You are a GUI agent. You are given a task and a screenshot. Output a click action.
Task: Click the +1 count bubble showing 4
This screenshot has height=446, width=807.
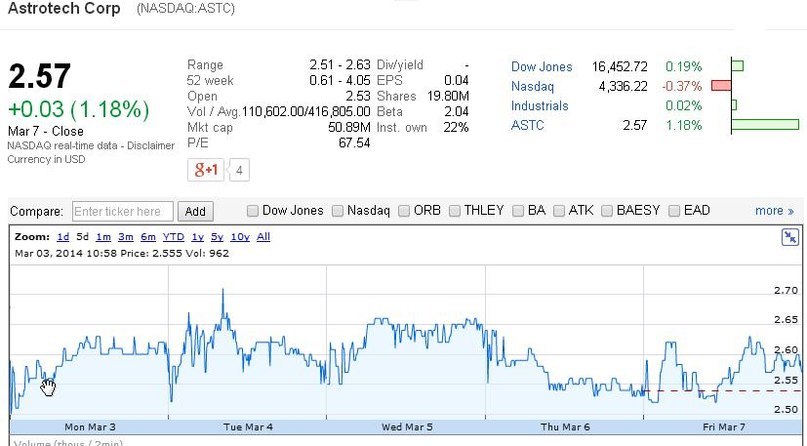[x=239, y=170]
